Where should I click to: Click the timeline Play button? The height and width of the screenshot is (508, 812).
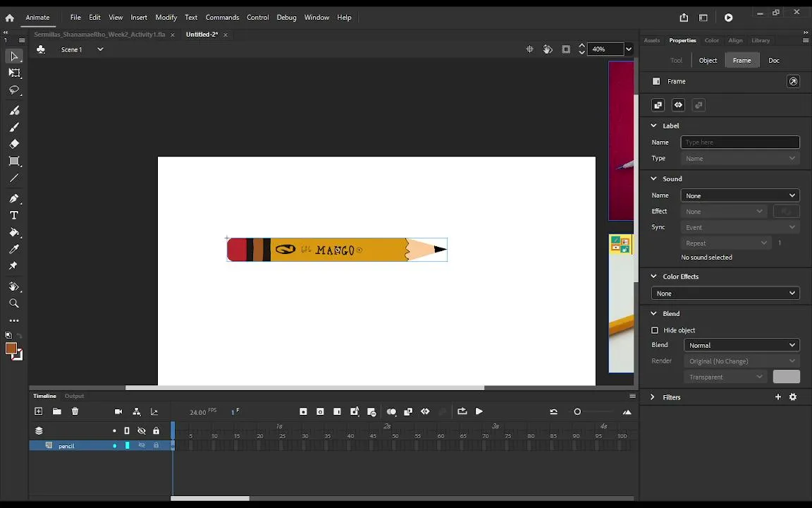pos(479,411)
